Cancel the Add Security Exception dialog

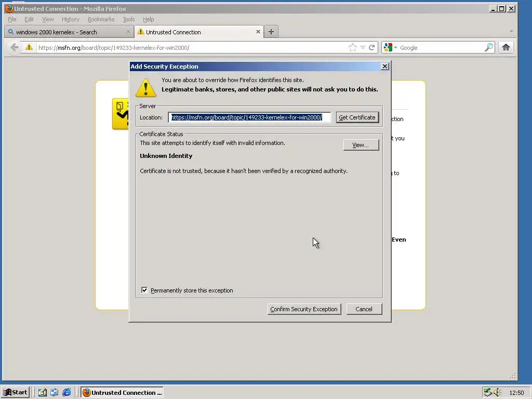click(364, 309)
